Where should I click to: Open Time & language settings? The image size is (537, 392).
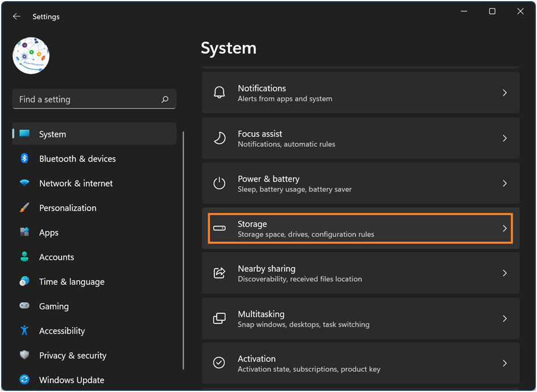pos(94,282)
